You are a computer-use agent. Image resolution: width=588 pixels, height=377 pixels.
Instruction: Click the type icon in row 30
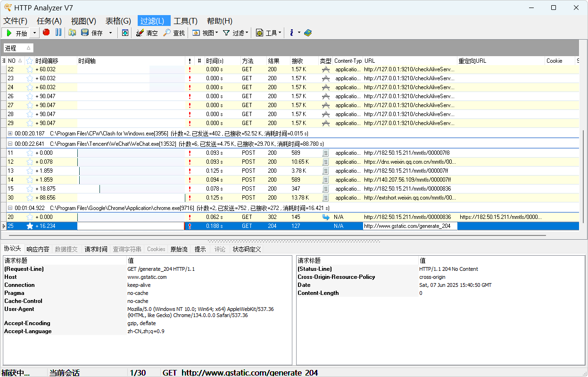(325, 198)
